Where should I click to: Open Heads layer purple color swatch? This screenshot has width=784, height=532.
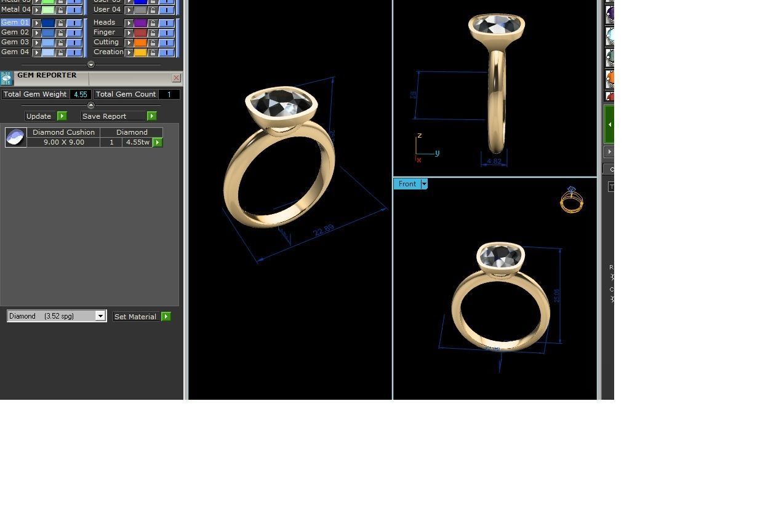pyautogui.click(x=140, y=23)
